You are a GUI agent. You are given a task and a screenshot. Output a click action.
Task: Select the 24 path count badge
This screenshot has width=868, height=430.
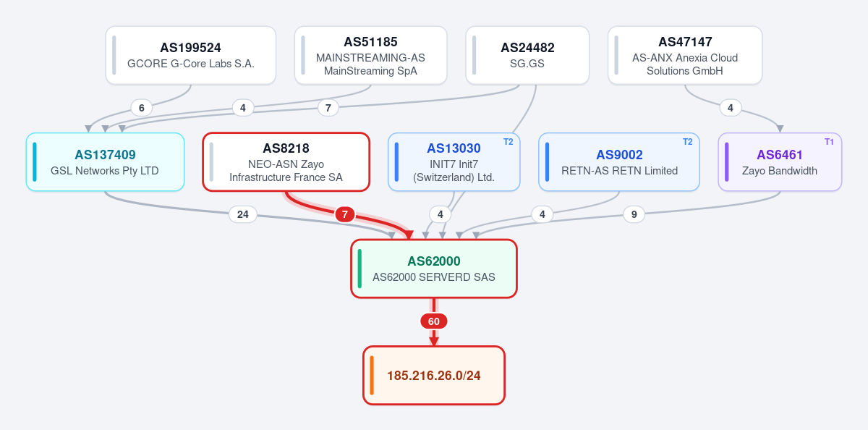point(243,214)
